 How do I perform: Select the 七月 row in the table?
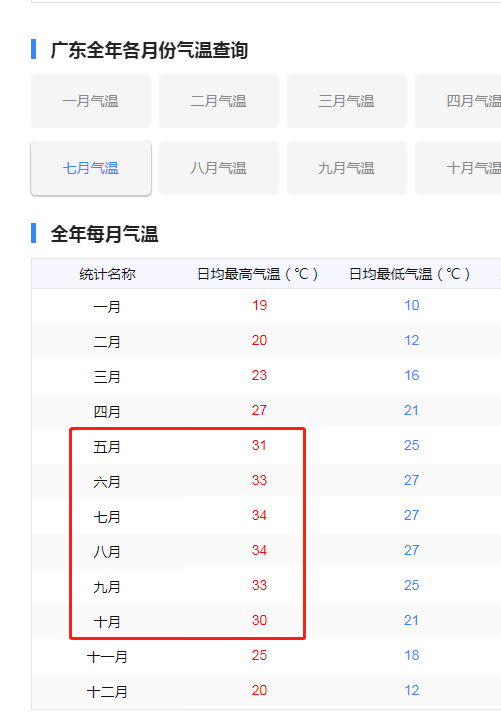[x=266, y=517]
